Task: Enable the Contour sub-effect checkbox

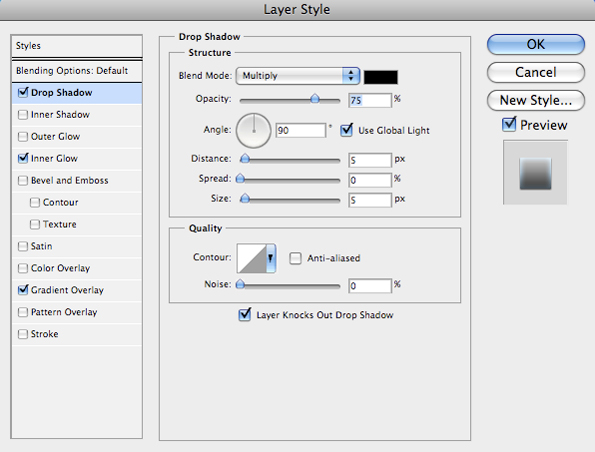Action: (x=35, y=203)
